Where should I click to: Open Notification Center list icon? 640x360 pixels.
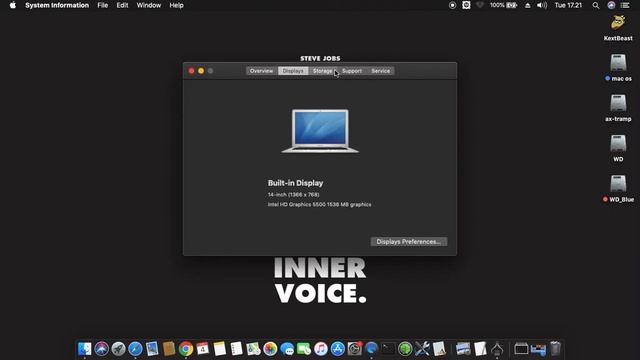pos(625,5)
